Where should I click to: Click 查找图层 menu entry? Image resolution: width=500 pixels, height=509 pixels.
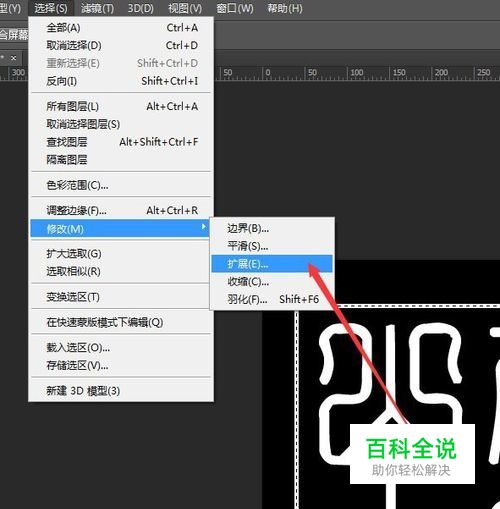tap(122, 142)
